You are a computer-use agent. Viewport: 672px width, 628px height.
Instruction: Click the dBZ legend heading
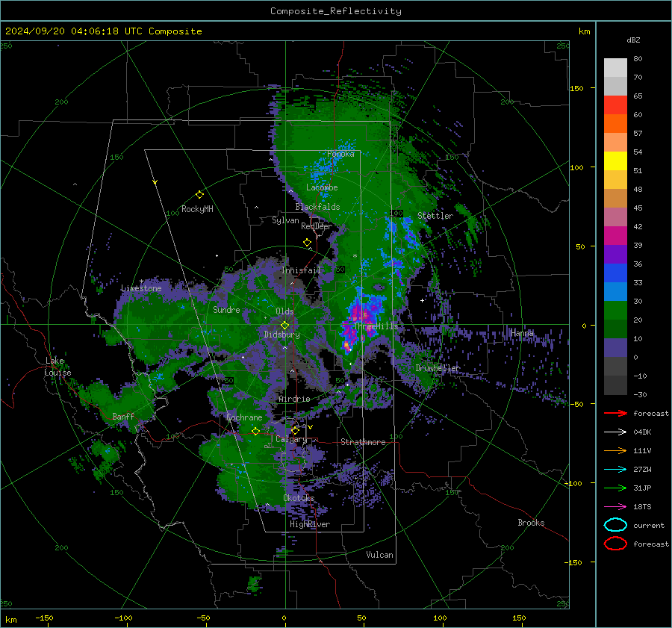pyautogui.click(x=633, y=40)
